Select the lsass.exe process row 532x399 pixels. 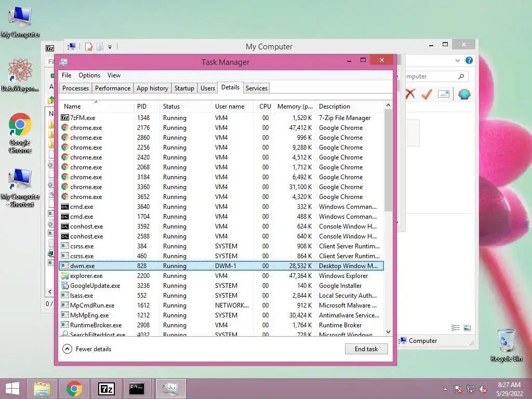pyautogui.click(x=221, y=296)
